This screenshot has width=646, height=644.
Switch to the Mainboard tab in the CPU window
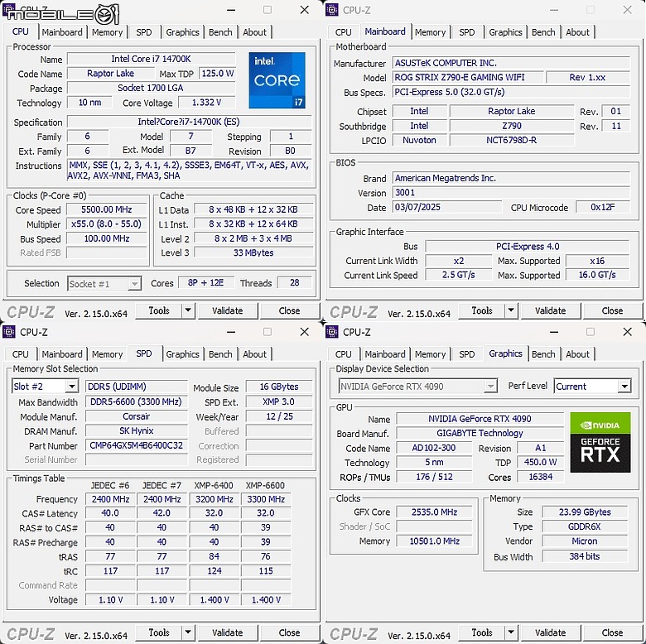(62, 32)
